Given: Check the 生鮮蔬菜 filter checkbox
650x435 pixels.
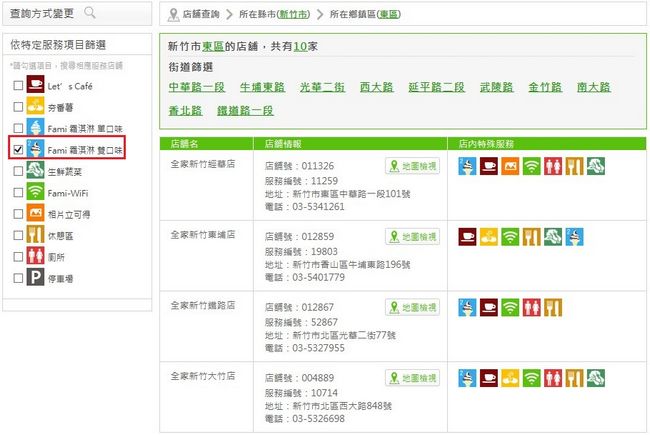Looking at the screenshot, I should point(18,171).
